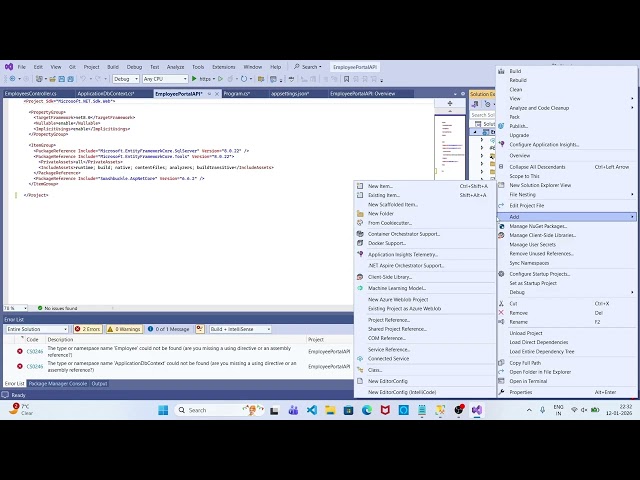The image size is (640, 480).
Task: Click the editor minimap scrollbar
Action: coord(450,145)
